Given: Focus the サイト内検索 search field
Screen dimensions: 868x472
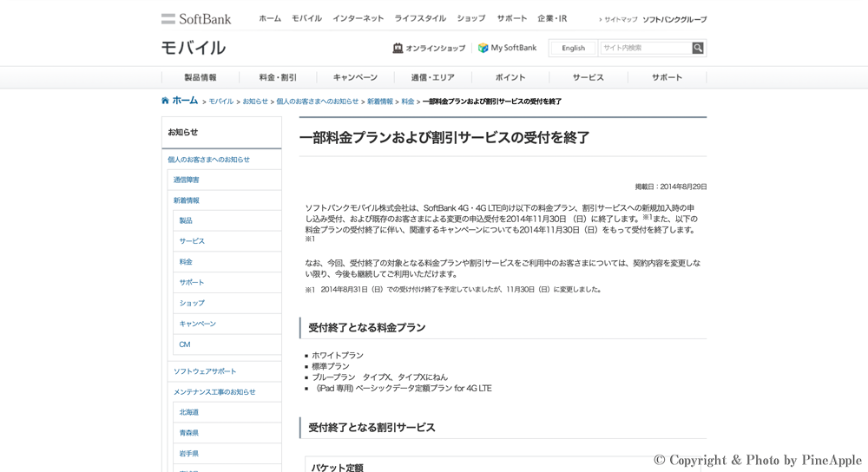Looking at the screenshot, I should coord(646,48).
